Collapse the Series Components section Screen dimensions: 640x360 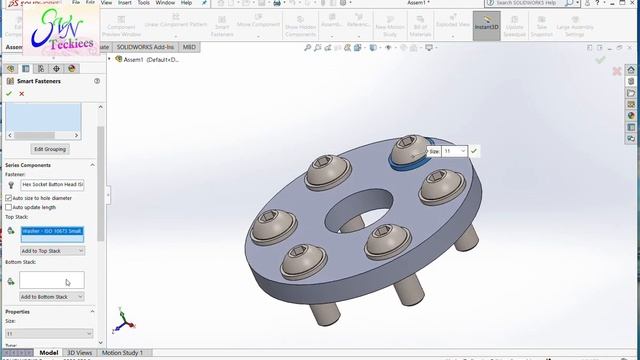pos(92,165)
